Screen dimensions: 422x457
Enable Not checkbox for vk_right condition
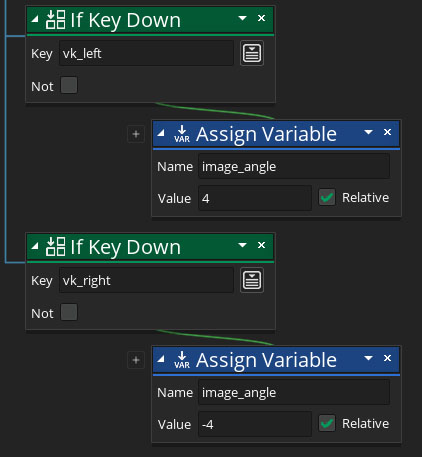69,312
